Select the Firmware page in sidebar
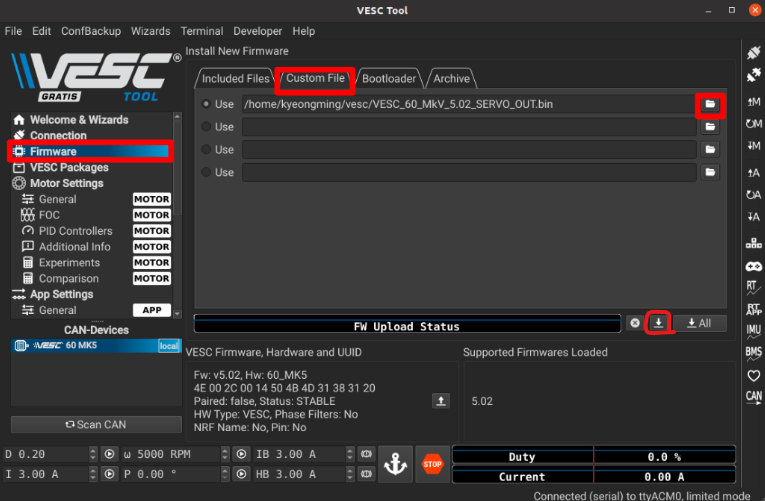The height and width of the screenshot is (501, 765). tap(90, 151)
